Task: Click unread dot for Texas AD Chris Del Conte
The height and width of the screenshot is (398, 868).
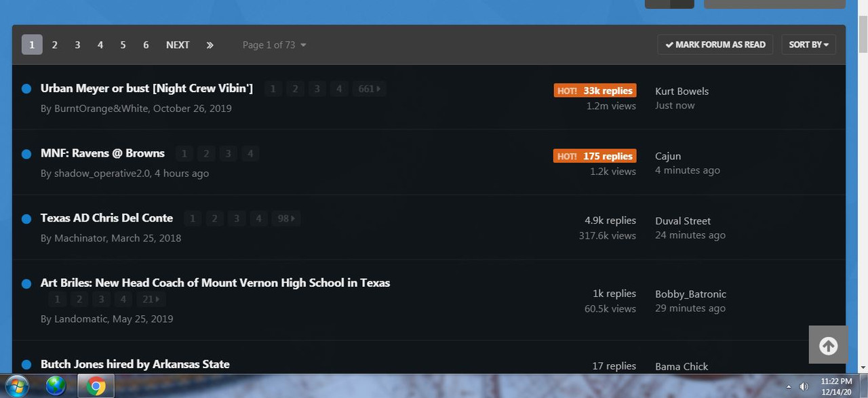Action: tap(26, 219)
